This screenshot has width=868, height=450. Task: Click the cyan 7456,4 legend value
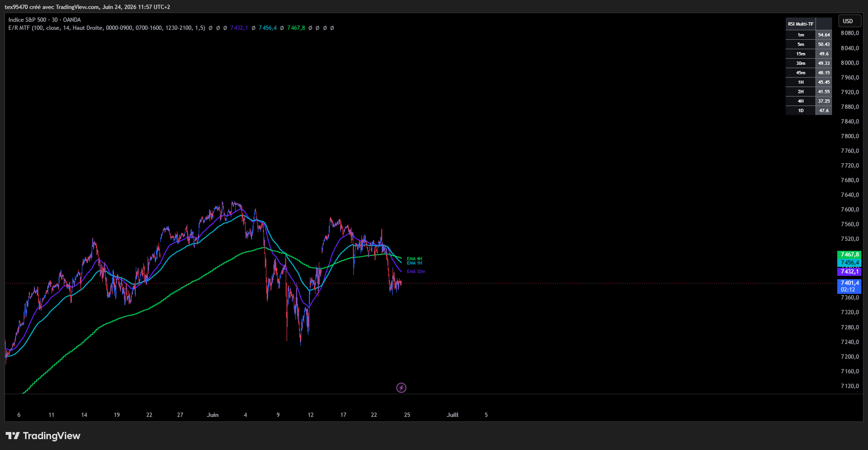tap(268, 28)
